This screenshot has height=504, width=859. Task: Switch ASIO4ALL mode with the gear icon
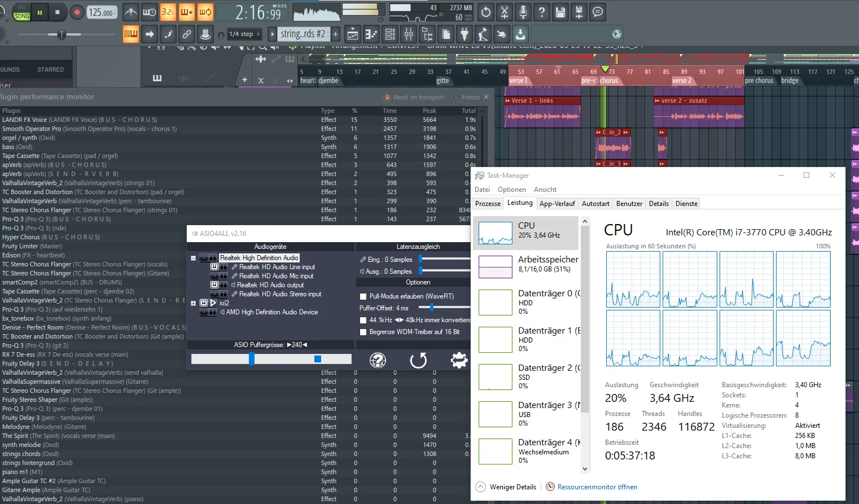tap(459, 360)
